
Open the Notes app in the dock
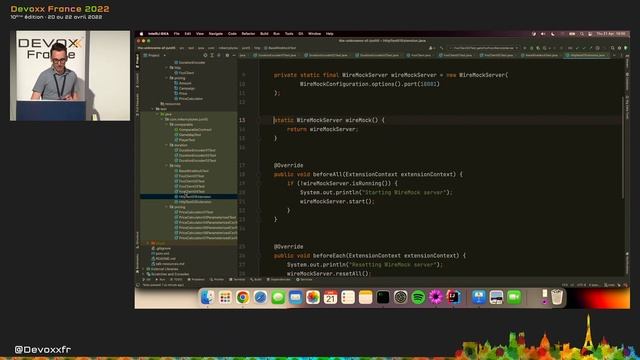[365, 297]
